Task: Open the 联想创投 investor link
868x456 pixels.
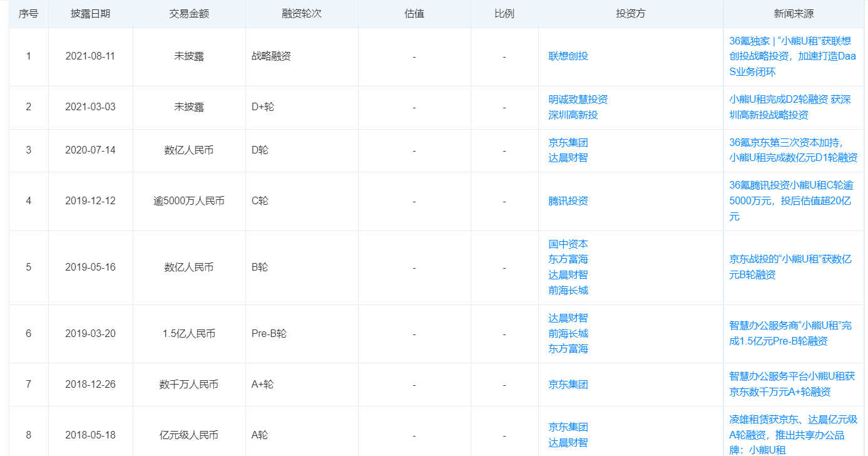Action: pos(568,56)
